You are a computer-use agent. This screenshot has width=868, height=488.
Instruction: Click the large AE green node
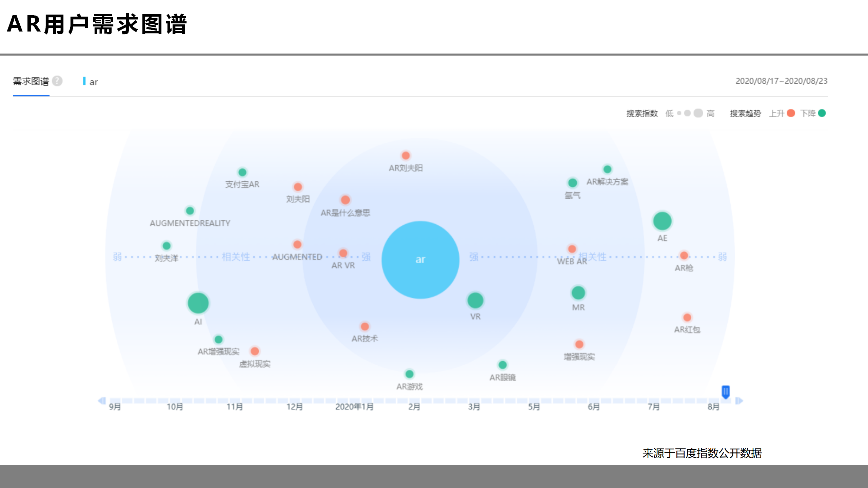(x=663, y=221)
